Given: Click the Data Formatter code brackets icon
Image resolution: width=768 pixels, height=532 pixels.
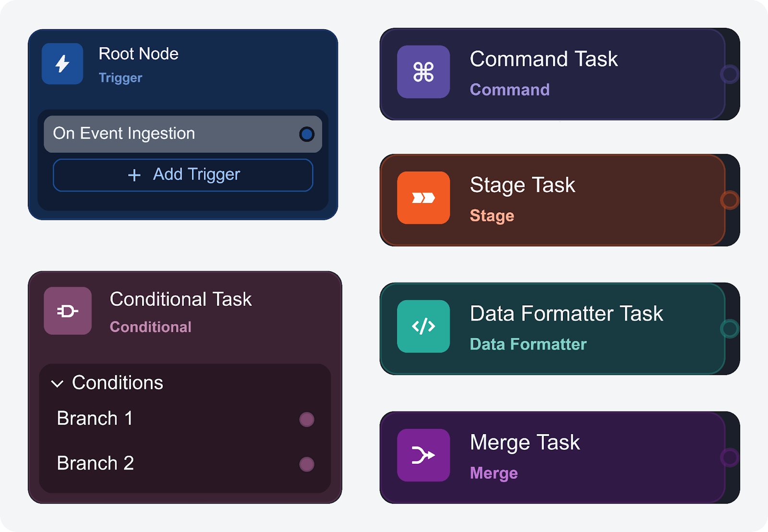Looking at the screenshot, I should tap(423, 326).
